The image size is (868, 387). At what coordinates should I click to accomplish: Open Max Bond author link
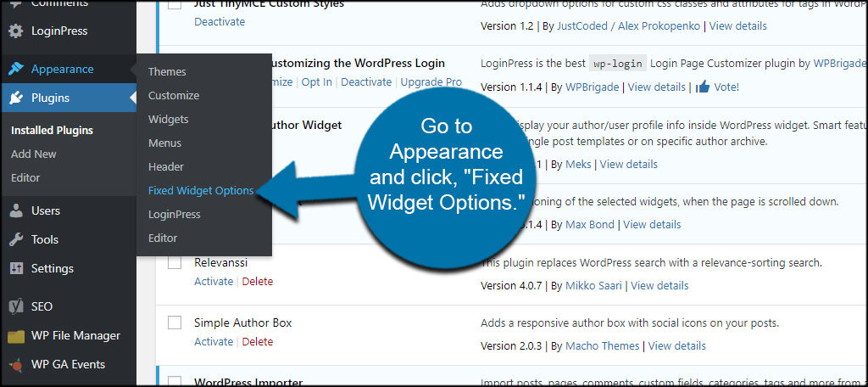pos(590,225)
